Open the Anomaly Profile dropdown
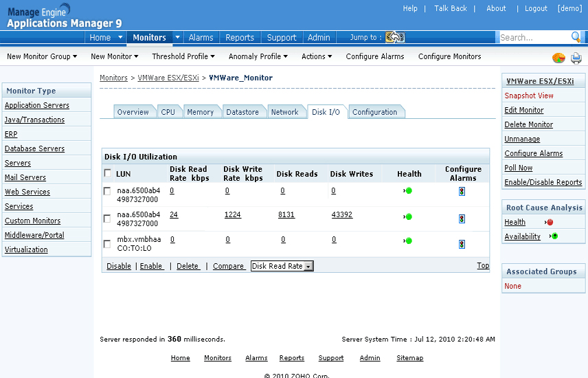Screen dimensions: 588x378 [x=258, y=56]
